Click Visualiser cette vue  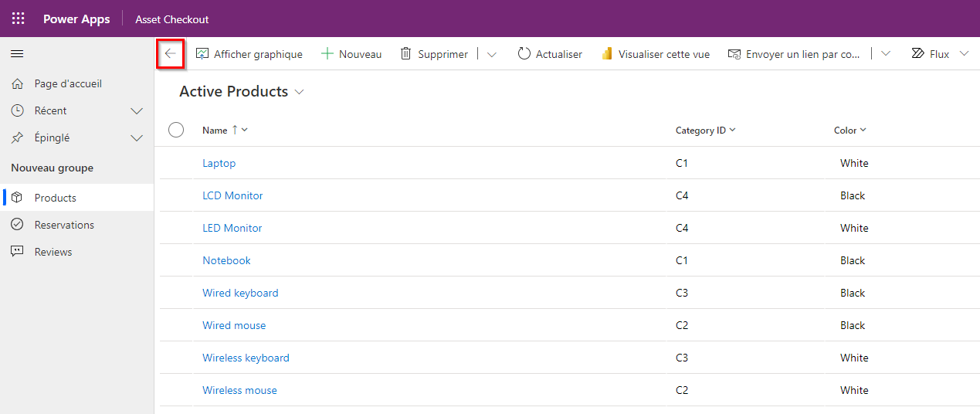point(656,54)
